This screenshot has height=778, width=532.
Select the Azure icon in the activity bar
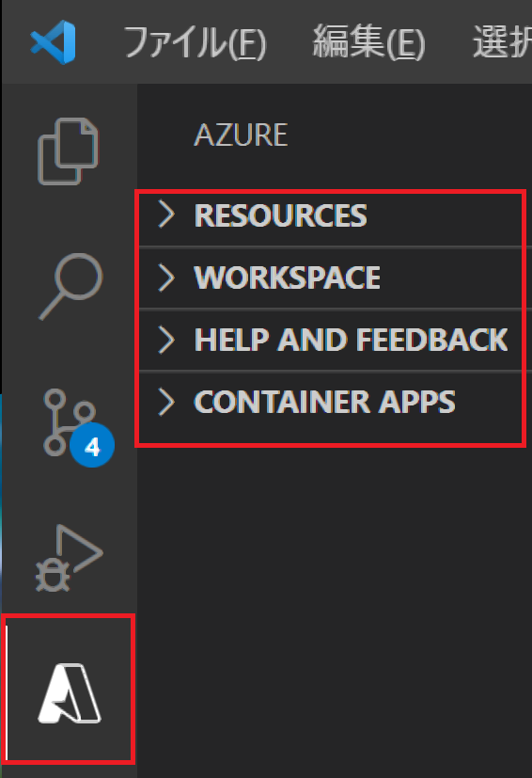pos(70,693)
